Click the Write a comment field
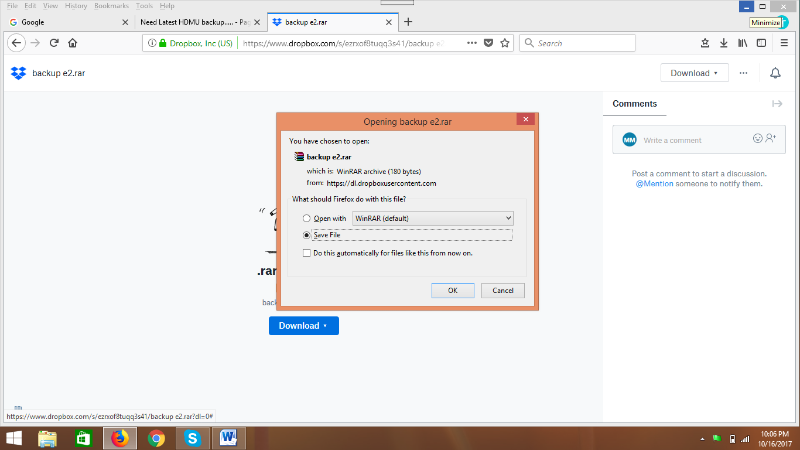The width and height of the screenshot is (800, 450). [x=694, y=139]
